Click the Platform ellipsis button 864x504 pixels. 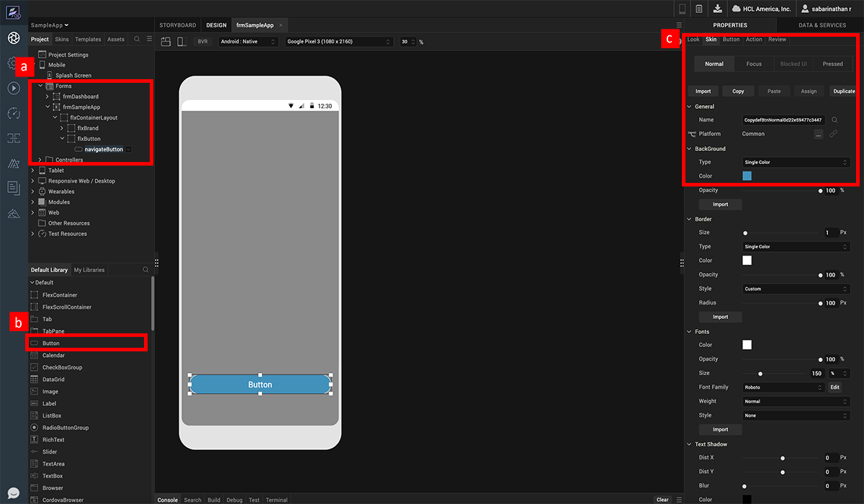coord(819,134)
